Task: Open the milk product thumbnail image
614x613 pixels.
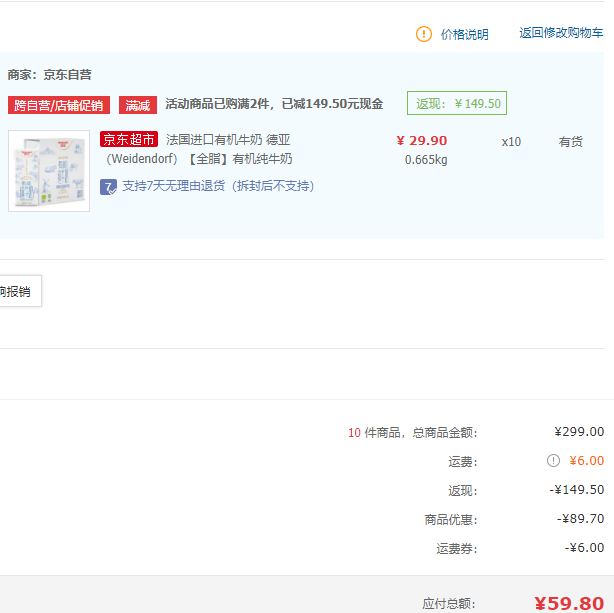Action: [x=49, y=171]
